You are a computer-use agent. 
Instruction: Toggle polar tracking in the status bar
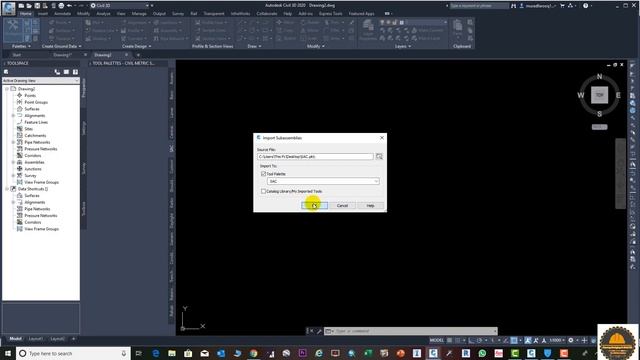(x=480, y=340)
